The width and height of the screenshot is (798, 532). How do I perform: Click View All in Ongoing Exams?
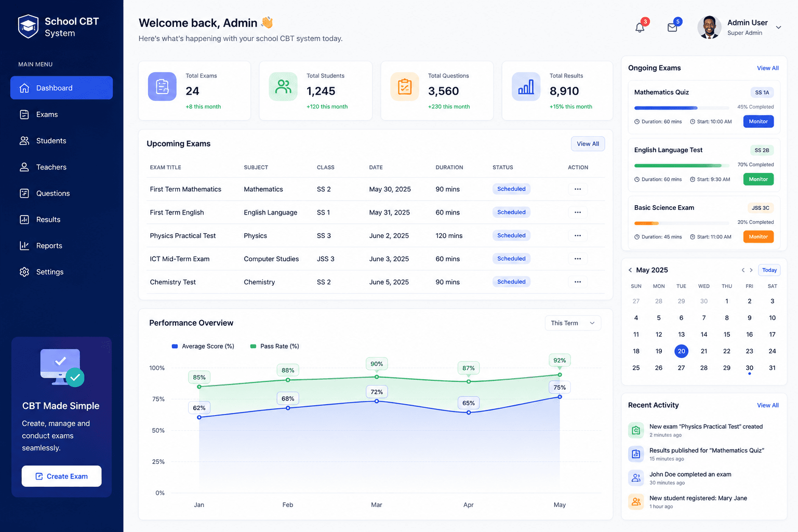(x=768, y=68)
